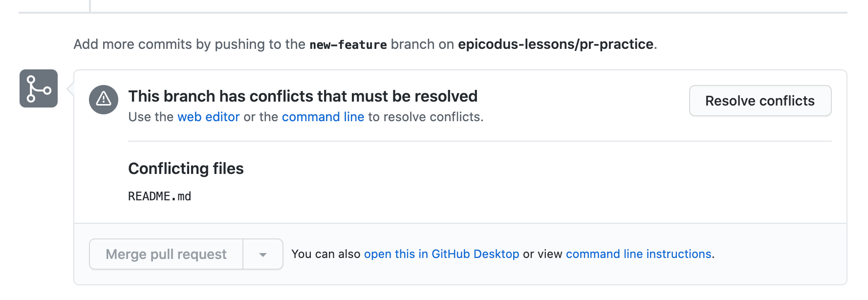Click the vertical timeline line at the top
Image resolution: width=868 pixels, height=300 pixels.
tap(90, 6)
